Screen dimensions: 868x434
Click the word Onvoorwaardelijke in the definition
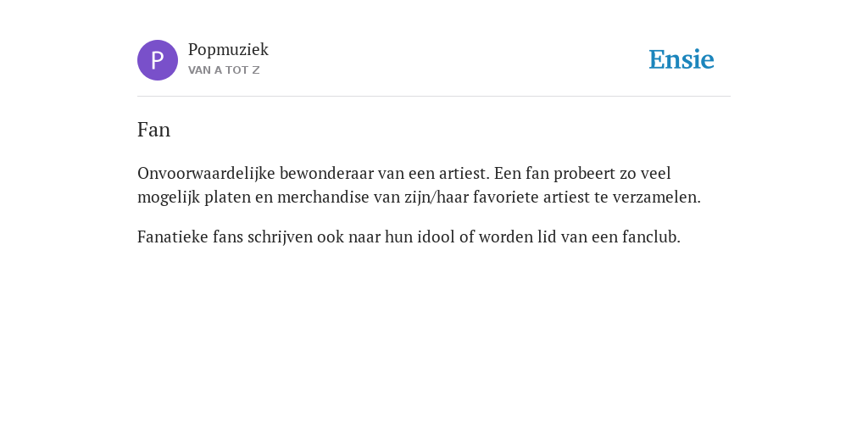[x=206, y=173]
